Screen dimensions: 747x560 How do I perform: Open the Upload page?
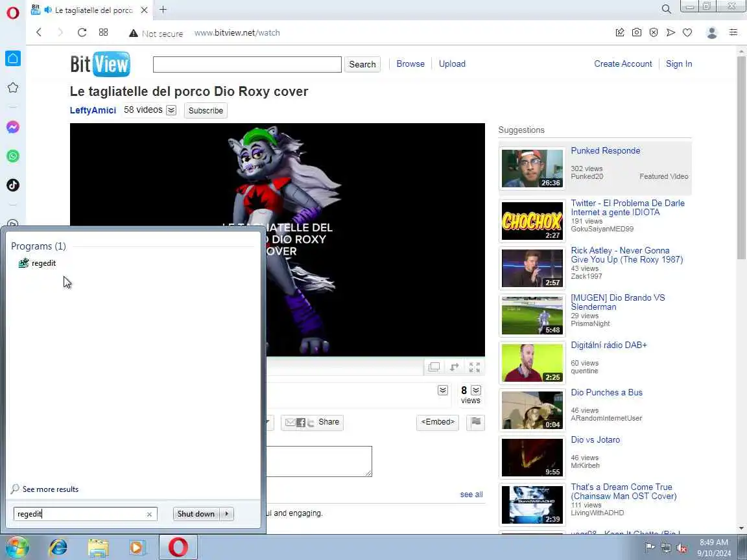click(x=452, y=64)
